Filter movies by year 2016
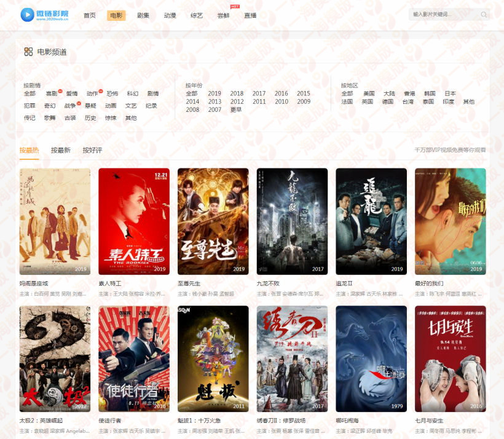504x439 pixels. coord(282,93)
